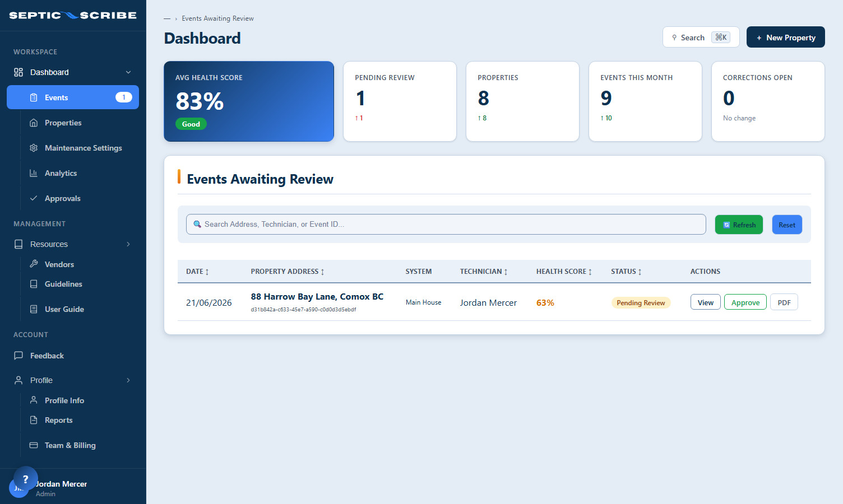Image resolution: width=843 pixels, height=504 pixels.
Task: Click the Maintenance Settings gear icon
Action: [34, 148]
